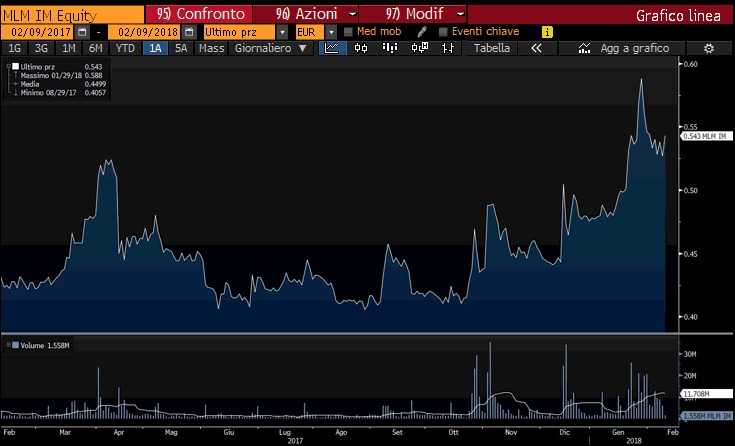
Task: Select Mass time range
Action: (211, 48)
